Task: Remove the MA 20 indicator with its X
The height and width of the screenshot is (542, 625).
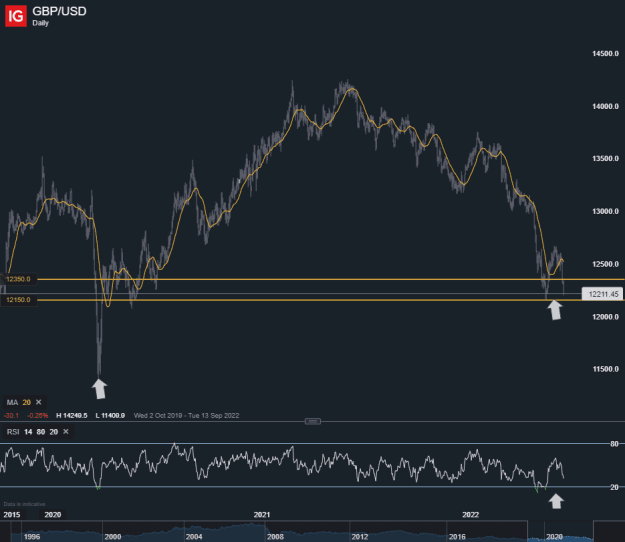Action: pyautogui.click(x=39, y=402)
